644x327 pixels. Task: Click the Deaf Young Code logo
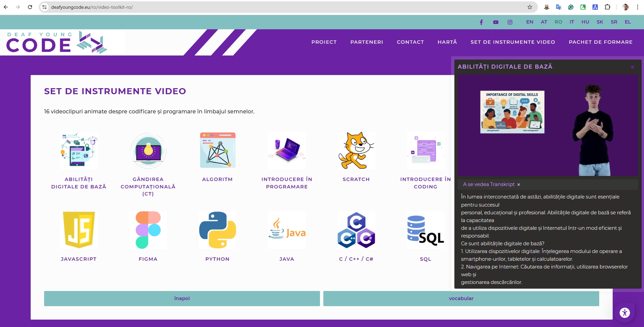click(57, 42)
